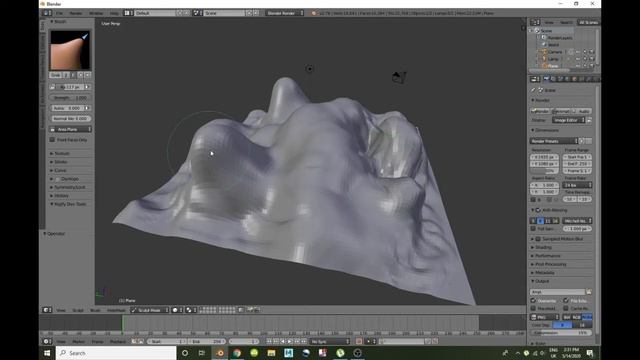Adjust the Autosmooth slider

pyautogui.click(x=70, y=108)
